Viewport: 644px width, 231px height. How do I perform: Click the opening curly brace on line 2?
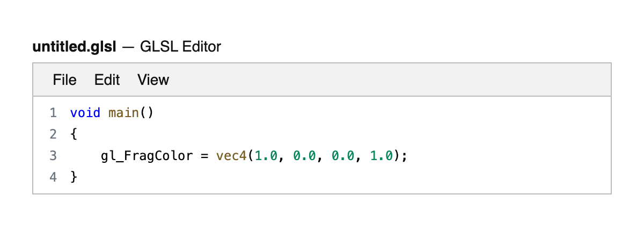pyautogui.click(x=74, y=134)
